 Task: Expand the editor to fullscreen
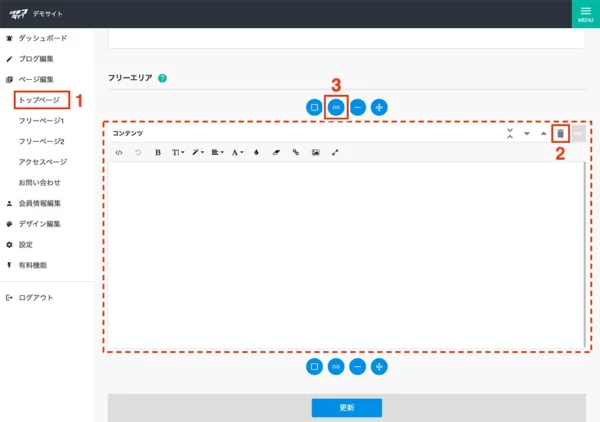tap(335, 153)
